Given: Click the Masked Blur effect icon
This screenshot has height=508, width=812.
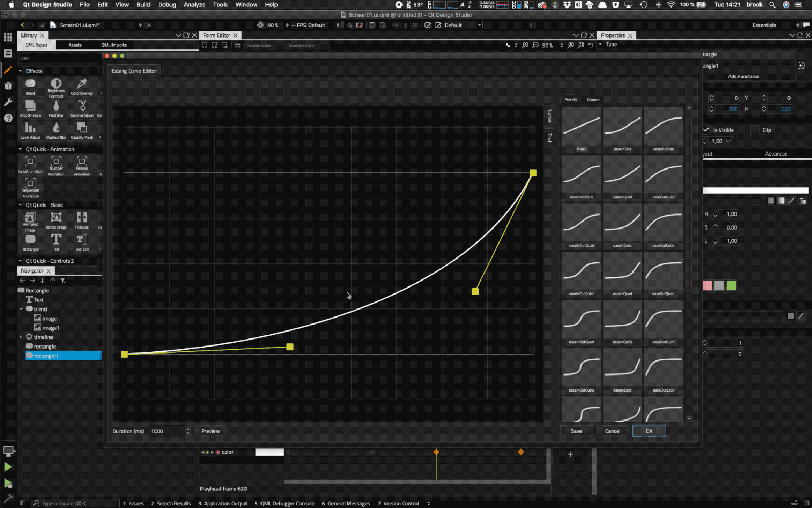Looking at the screenshot, I should pos(56,129).
